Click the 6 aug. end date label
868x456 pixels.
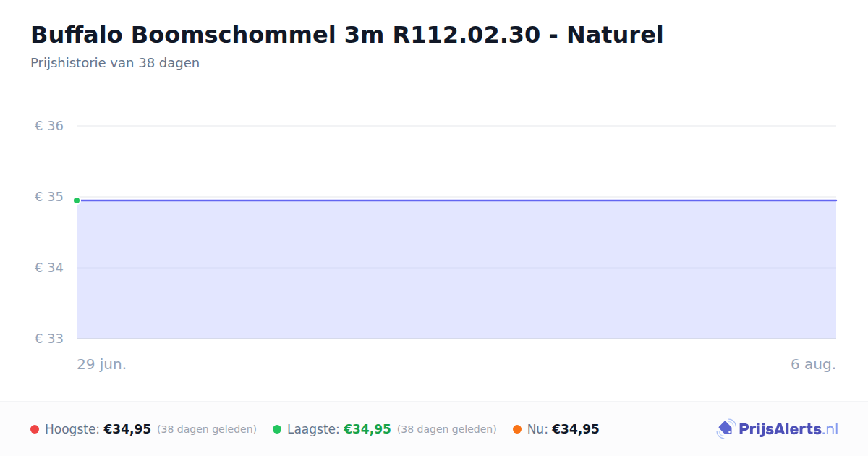pyautogui.click(x=813, y=364)
